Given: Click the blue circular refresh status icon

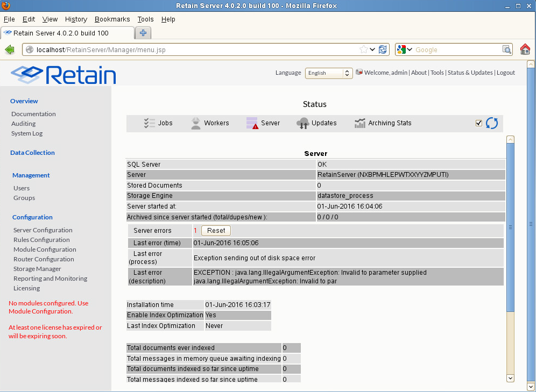Looking at the screenshot, I should pyautogui.click(x=492, y=123).
